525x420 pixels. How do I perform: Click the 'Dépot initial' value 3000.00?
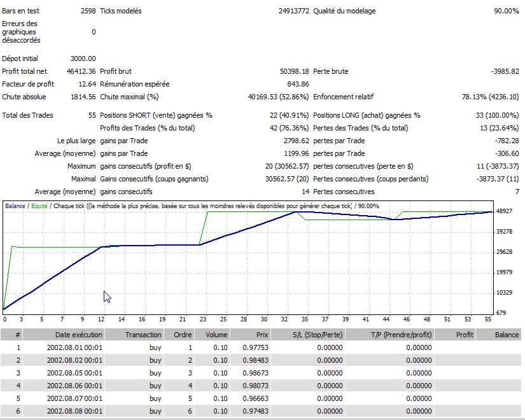[x=83, y=59]
